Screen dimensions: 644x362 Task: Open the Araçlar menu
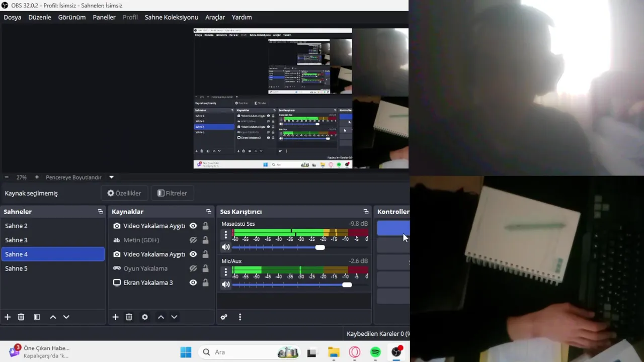tap(215, 17)
